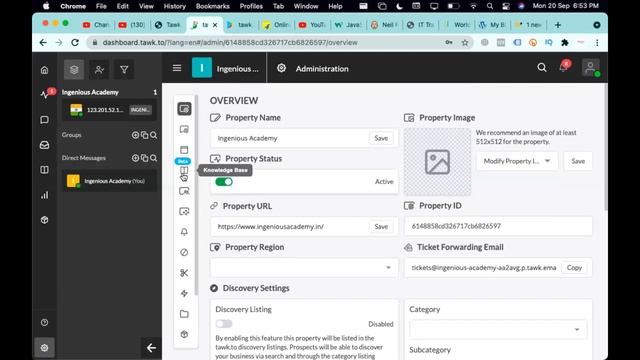Open the reporting bar chart icon
Screen dimensions: 640x360
coord(44,195)
